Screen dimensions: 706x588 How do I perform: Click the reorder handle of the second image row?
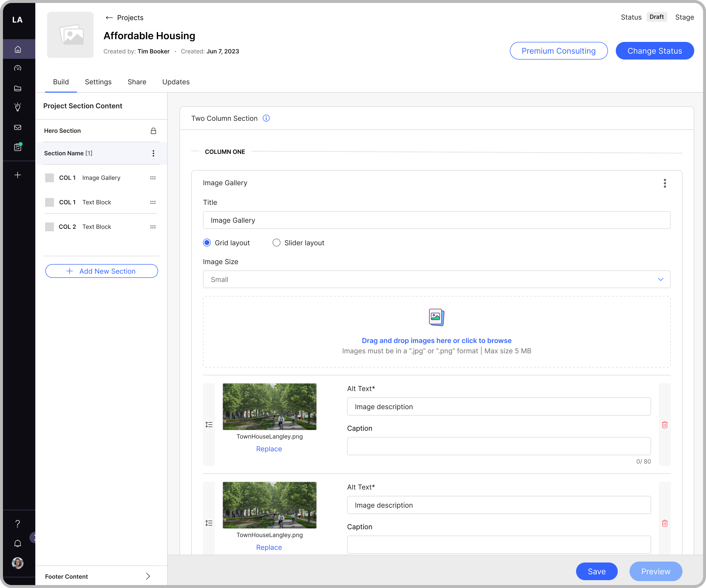click(x=209, y=523)
